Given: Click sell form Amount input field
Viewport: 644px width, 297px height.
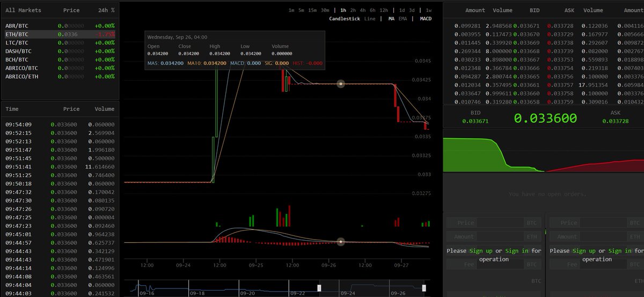Looking at the screenshot, I should click(603, 236).
